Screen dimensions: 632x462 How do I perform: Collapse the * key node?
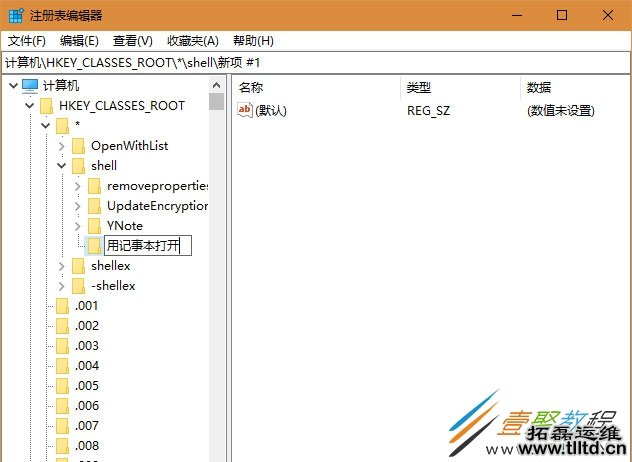(x=46, y=125)
